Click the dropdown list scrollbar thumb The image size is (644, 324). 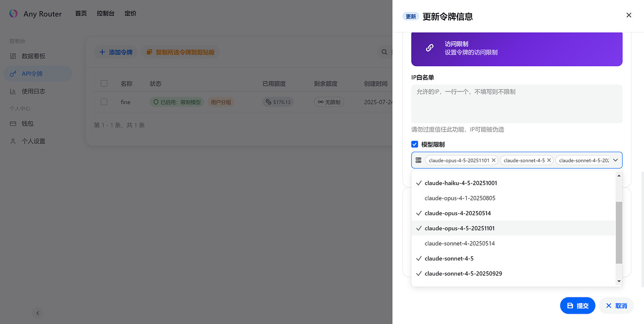(619, 232)
